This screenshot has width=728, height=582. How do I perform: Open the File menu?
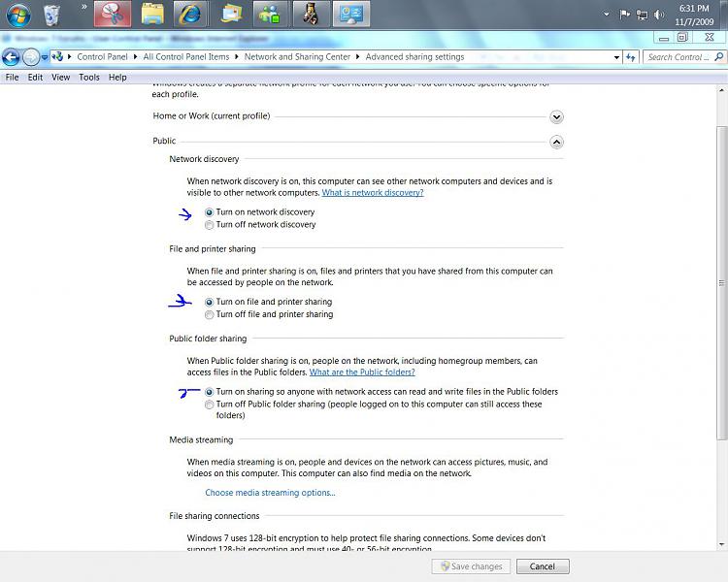click(x=12, y=77)
